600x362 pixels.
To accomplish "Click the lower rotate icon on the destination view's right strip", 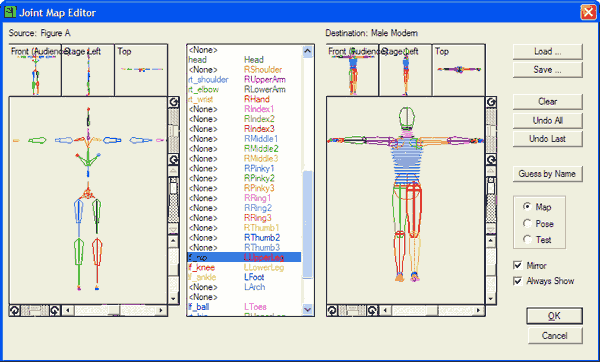I will click(491, 159).
